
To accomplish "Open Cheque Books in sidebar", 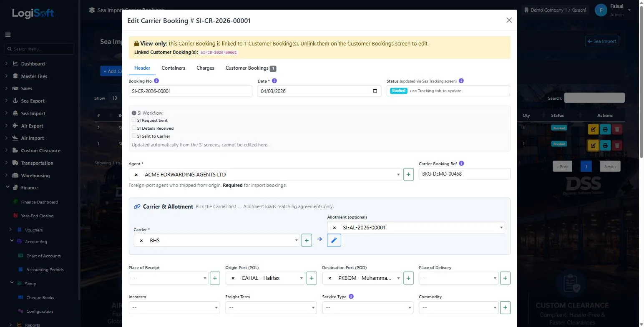I will 40,298.
